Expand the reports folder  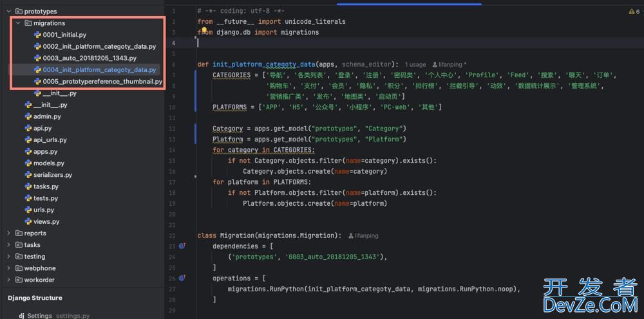tap(8, 233)
